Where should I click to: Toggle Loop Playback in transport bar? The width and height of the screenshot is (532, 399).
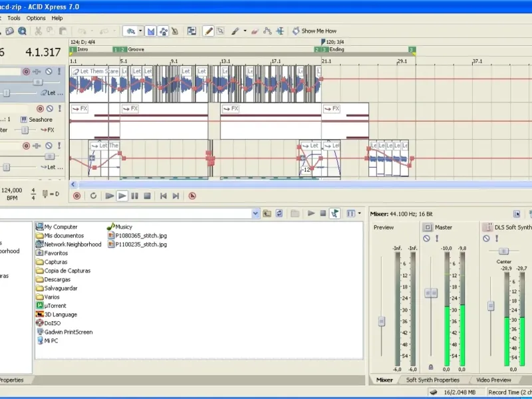click(x=94, y=196)
